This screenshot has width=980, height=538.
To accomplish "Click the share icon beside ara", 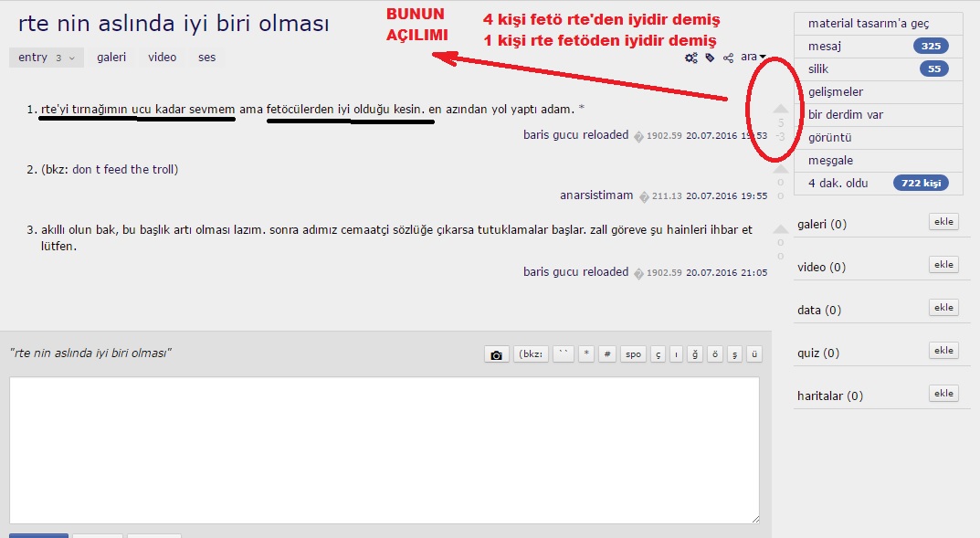I will click(728, 58).
